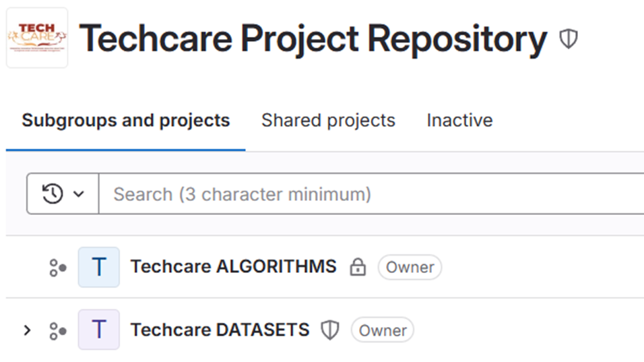This screenshot has height=362, width=644.
Task: Switch to the Shared projects tab
Action: (x=328, y=121)
